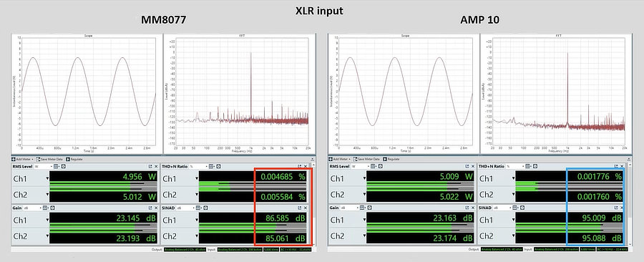
Task: Open Gain unit dropdown in MM8077 panel
Action: coord(32,208)
